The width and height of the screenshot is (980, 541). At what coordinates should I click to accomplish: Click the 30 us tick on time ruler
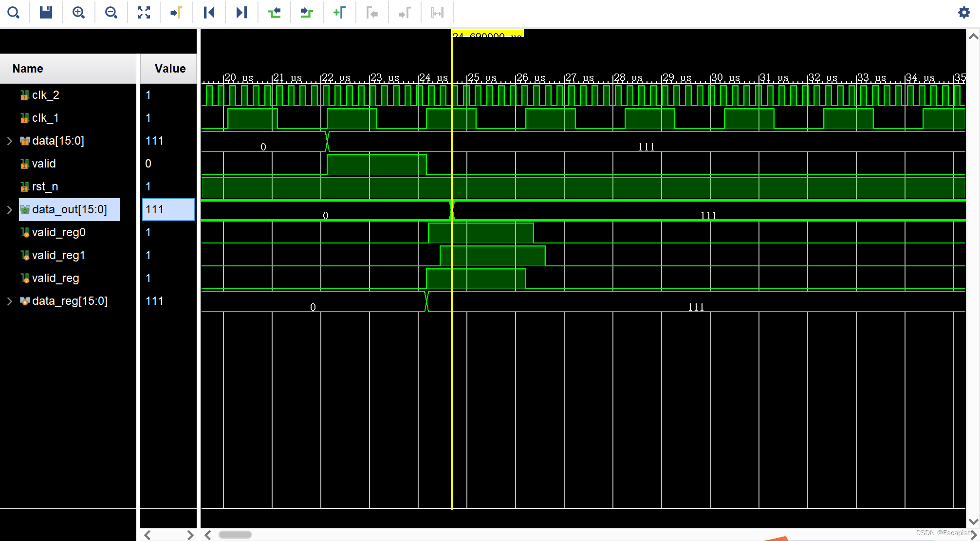(x=725, y=78)
